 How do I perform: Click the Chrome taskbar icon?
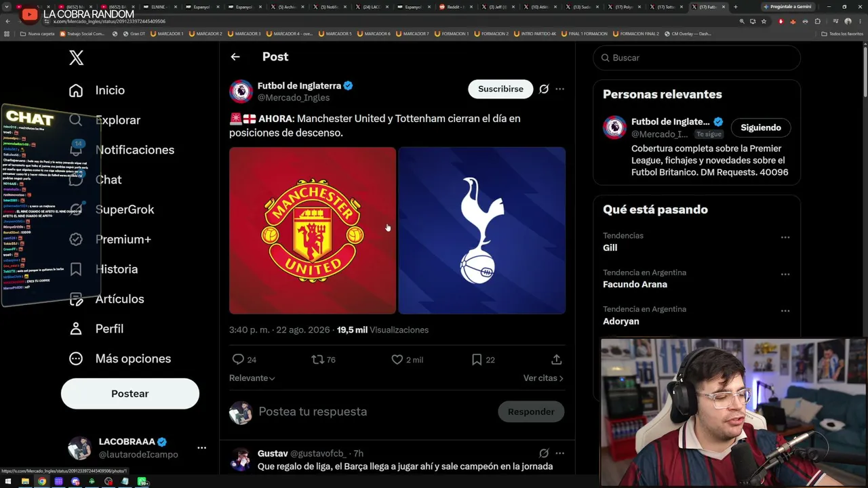point(42,482)
